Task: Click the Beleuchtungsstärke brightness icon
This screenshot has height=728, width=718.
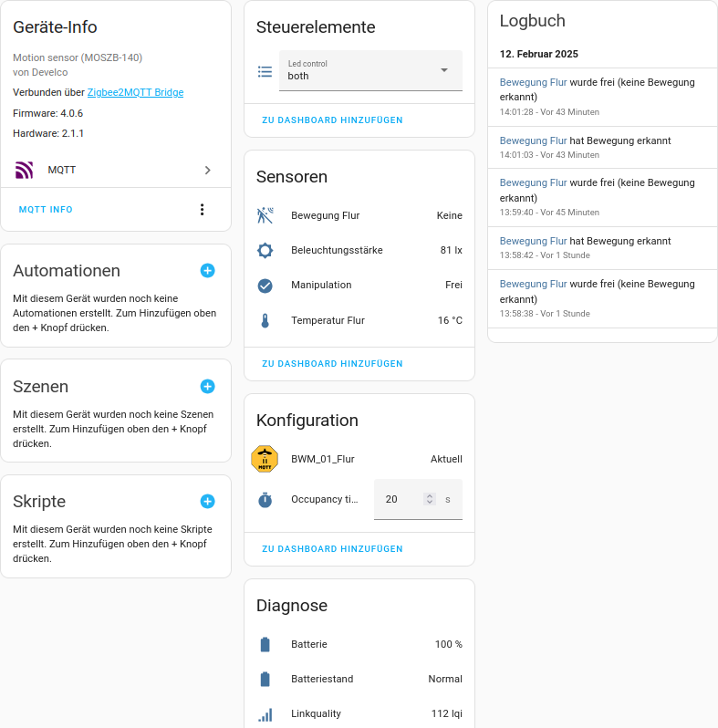Action: (x=265, y=250)
